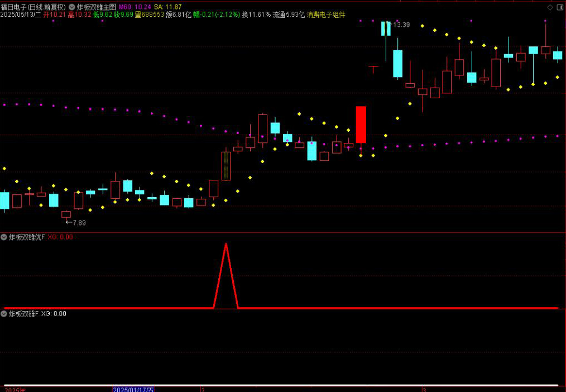Click the 消费电子组件 sector link

pyautogui.click(x=326, y=15)
